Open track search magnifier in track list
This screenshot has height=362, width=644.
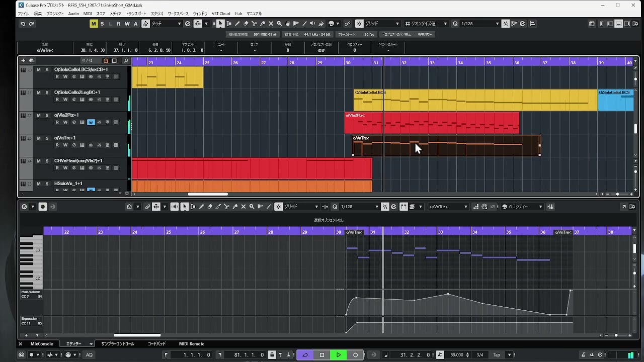click(x=126, y=61)
